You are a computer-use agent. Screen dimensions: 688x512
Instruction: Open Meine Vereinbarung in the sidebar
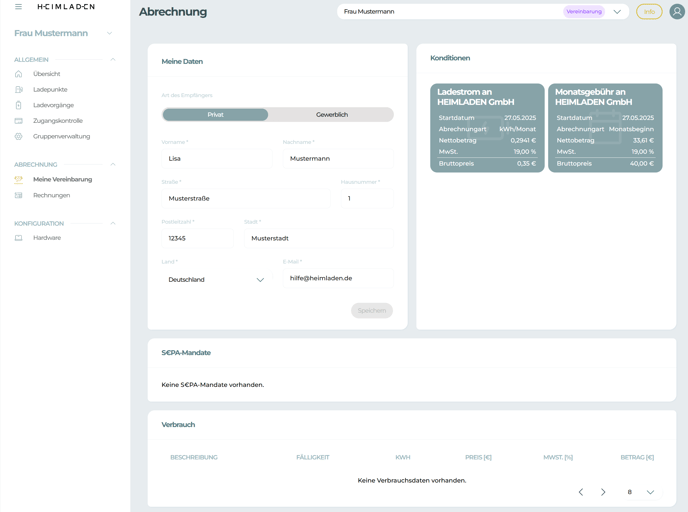[x=63, y=179]
